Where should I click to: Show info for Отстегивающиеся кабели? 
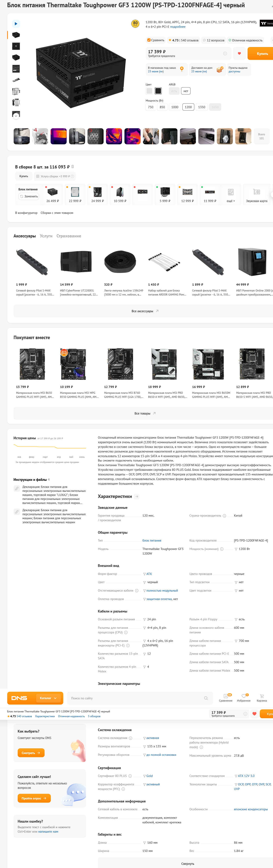pos(137,591)
